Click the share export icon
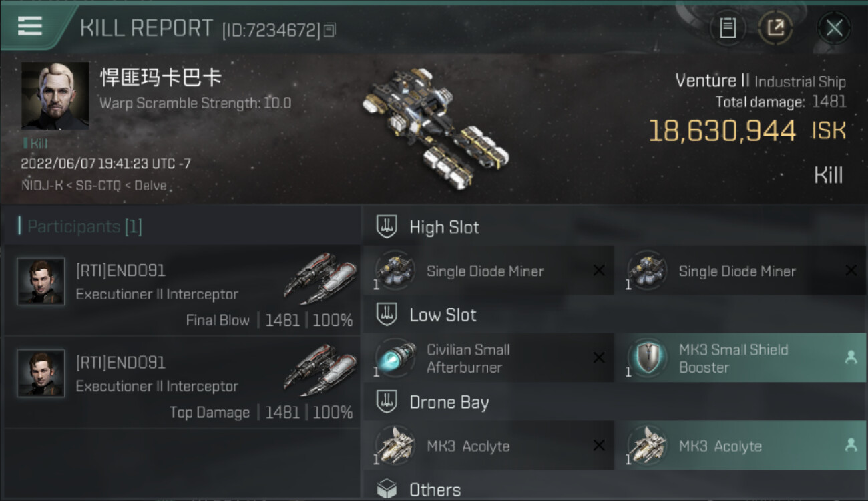The width and height of the screenshot is (868, 501). 775,28
